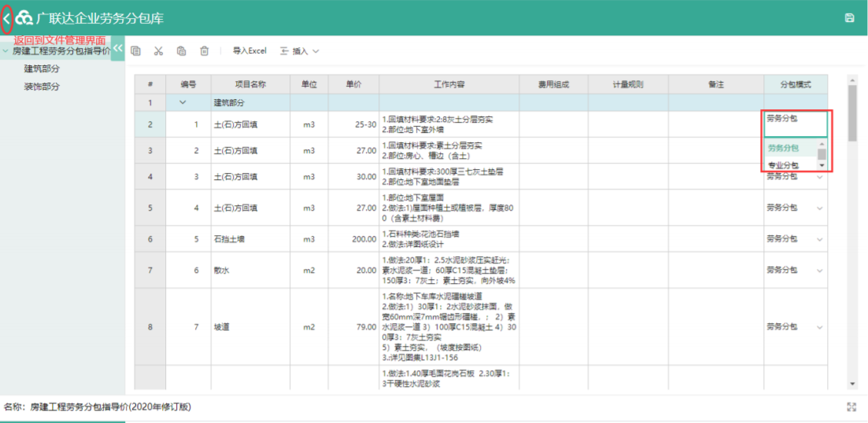Click the 工作内容 column header
Screen dimensions: 868x423
tap(449, 85)
